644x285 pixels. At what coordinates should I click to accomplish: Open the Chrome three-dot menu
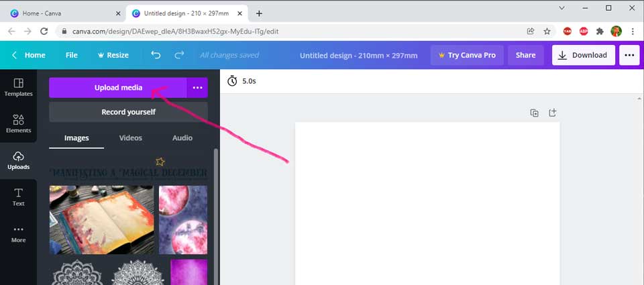pyautogui.click(x=633, y=32)
